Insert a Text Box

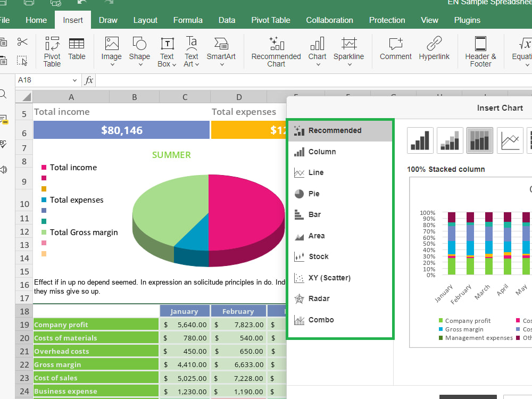167,52
